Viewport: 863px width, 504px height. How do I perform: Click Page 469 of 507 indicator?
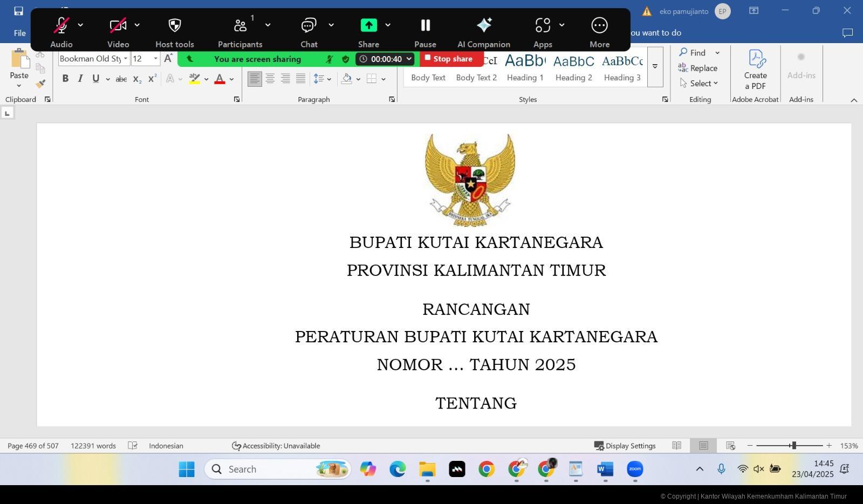click(33, 446)
